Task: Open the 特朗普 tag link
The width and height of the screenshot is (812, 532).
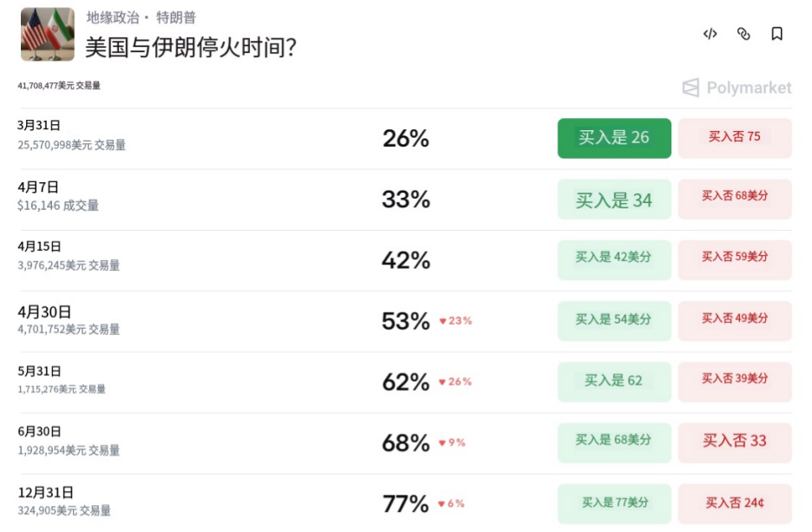Action: 176,17
